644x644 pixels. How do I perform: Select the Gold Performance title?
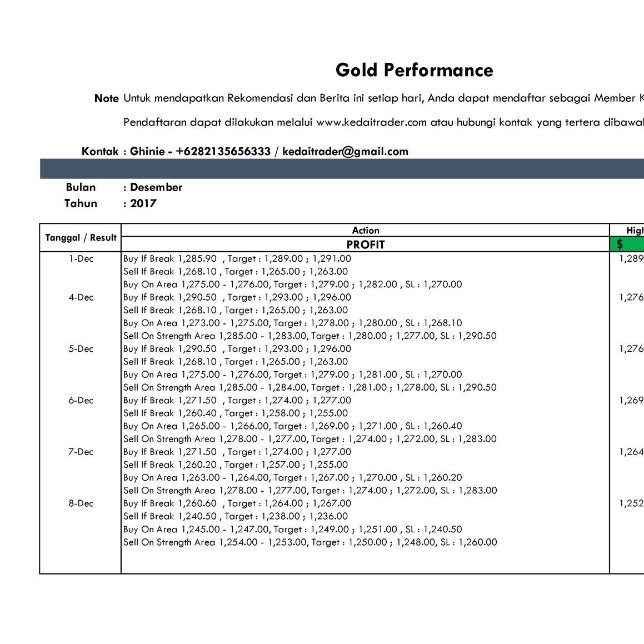[414, 70]
